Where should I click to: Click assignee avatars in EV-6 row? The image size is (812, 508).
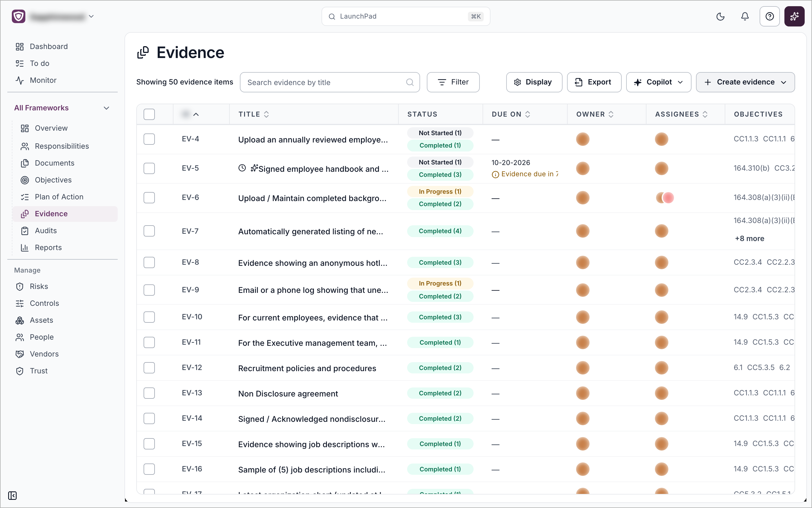[665, 198]
